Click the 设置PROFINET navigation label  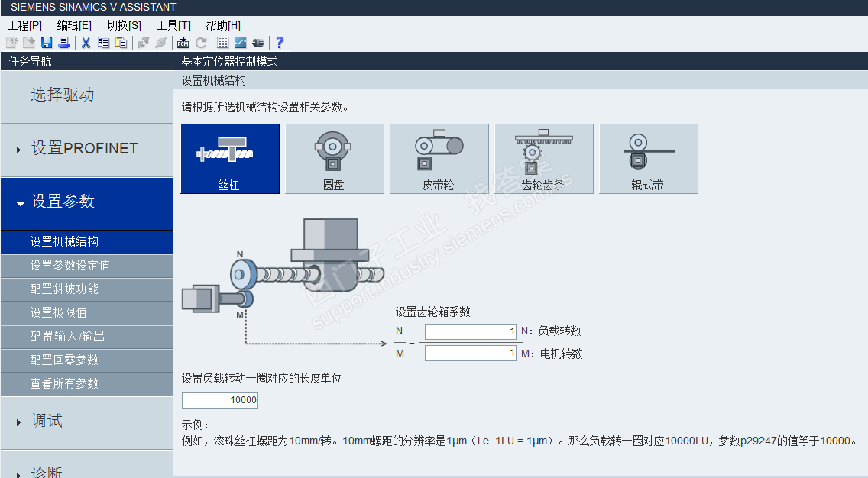click(85, 148)
